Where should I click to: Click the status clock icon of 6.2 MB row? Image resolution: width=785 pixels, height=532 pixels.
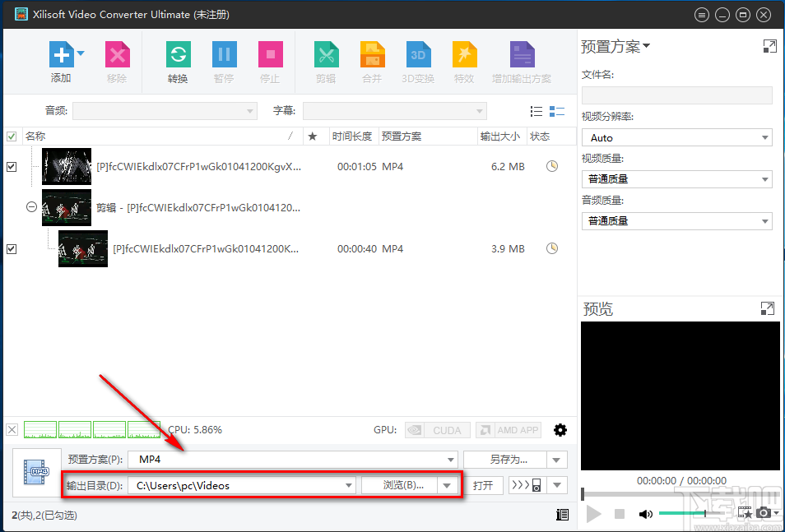551,166
